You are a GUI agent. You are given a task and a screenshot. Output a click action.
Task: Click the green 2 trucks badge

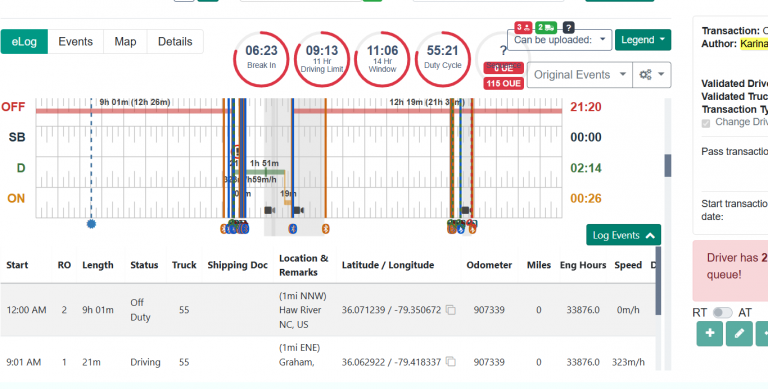click(x=546, y=27)
